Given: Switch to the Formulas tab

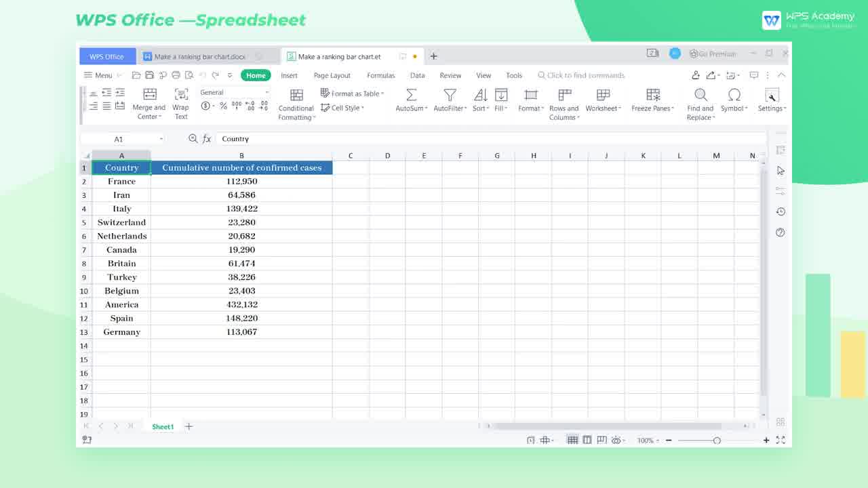Looking at the screenshot, I should 381,75.
